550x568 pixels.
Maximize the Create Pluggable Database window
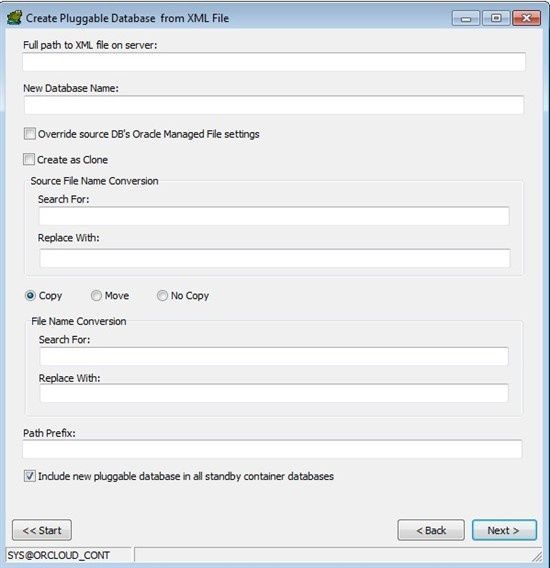496,18
